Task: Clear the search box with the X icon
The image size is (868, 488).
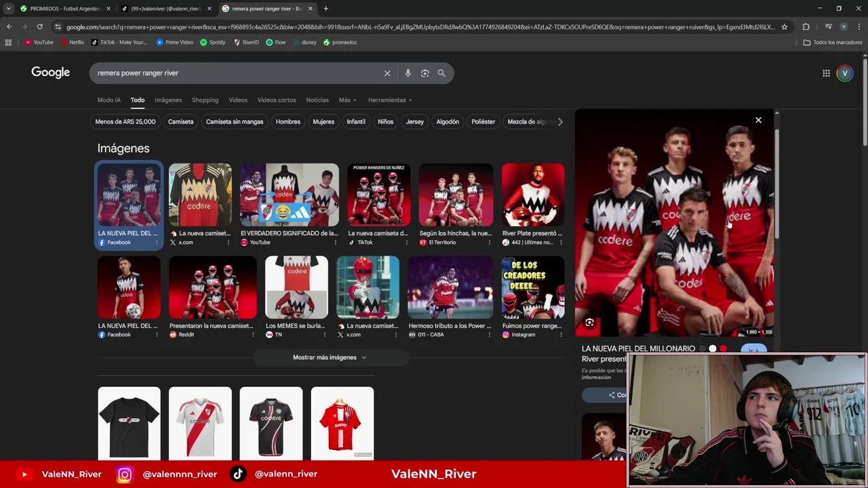Action: 387,73
